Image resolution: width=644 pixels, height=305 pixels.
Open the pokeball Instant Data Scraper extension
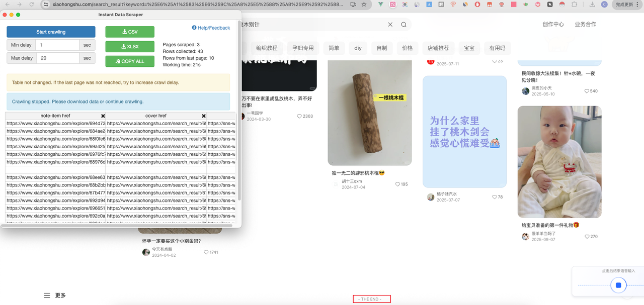coord(562,4)
